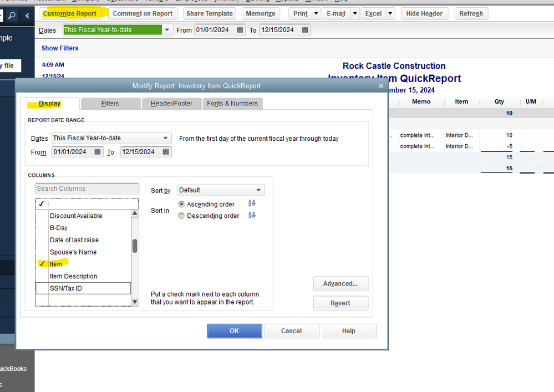Click Cancel in Modify Report dialog

coord(292,331)
